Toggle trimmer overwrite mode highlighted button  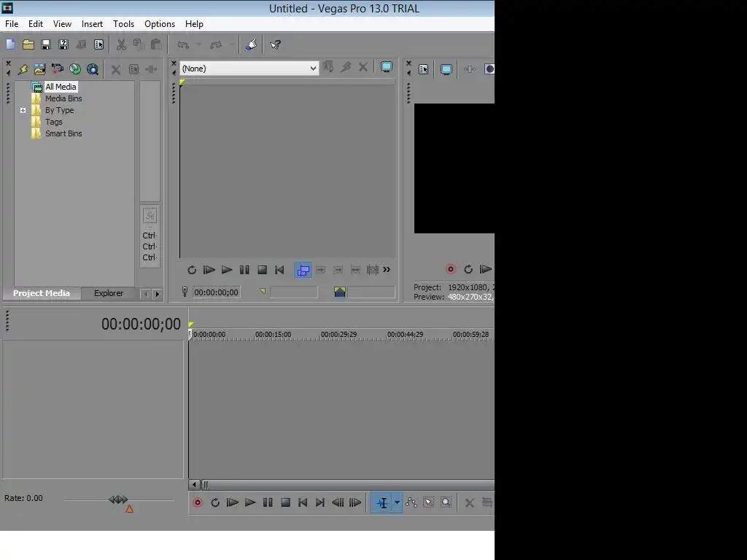303,270
